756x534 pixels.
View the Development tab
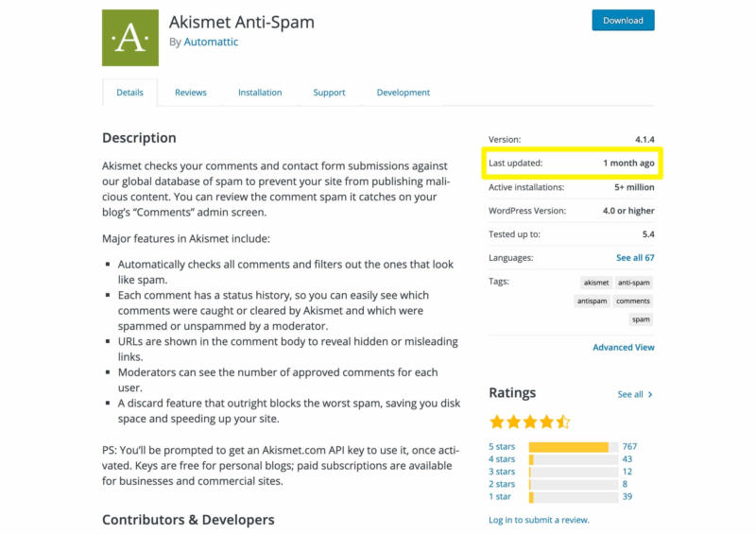403,93
